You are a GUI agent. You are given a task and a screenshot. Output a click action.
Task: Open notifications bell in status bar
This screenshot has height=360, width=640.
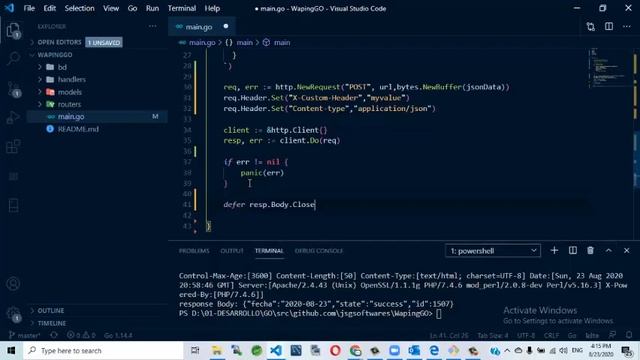pos(629,335)
